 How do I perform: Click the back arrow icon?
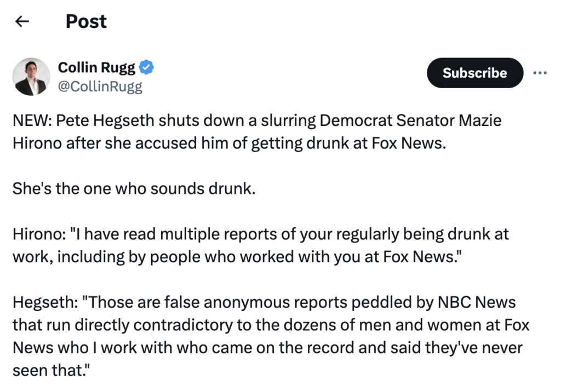click(22, 22)
